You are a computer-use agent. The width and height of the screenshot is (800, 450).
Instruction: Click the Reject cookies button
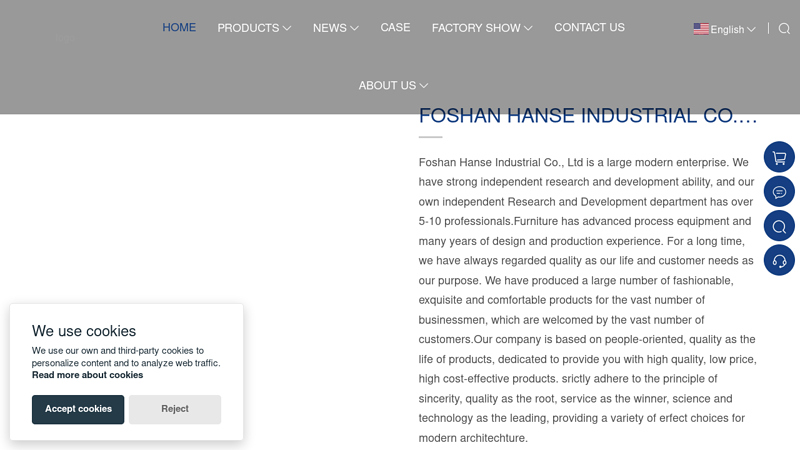175,409
